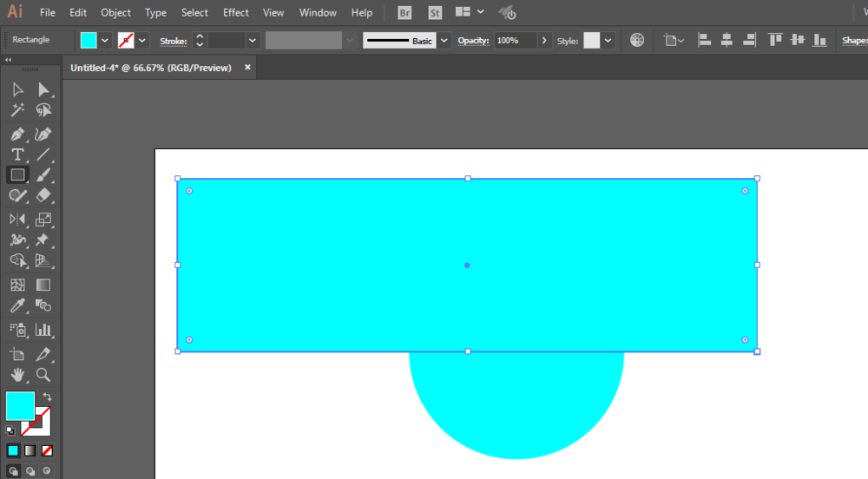The image size is (868, 479).
Task: Select the Column Graph tool
Action: pos(43,331)
